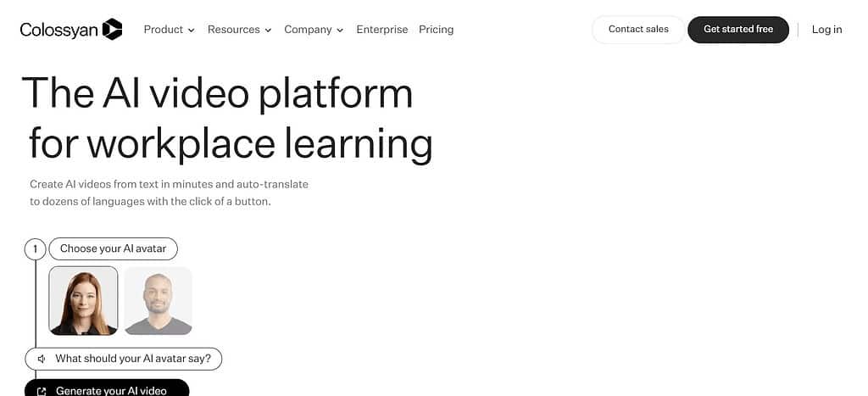Expand the Resources dropdown menu
This screenshot has height=396, width=868.
(x=239, y=30)
